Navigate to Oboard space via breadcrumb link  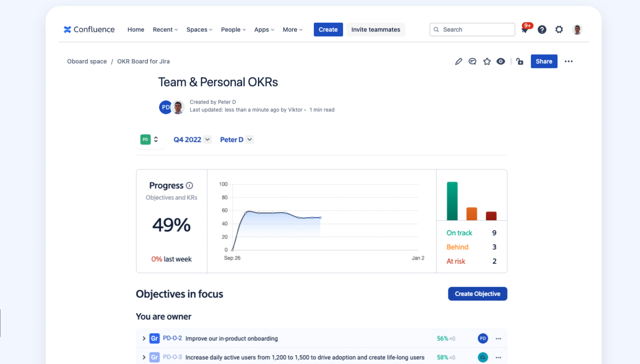pos(87,61)
